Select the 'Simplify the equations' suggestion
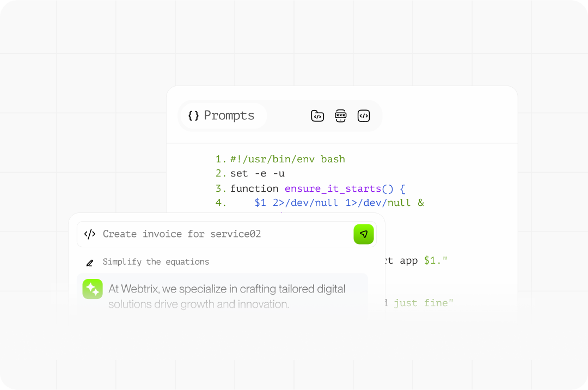 156,262
